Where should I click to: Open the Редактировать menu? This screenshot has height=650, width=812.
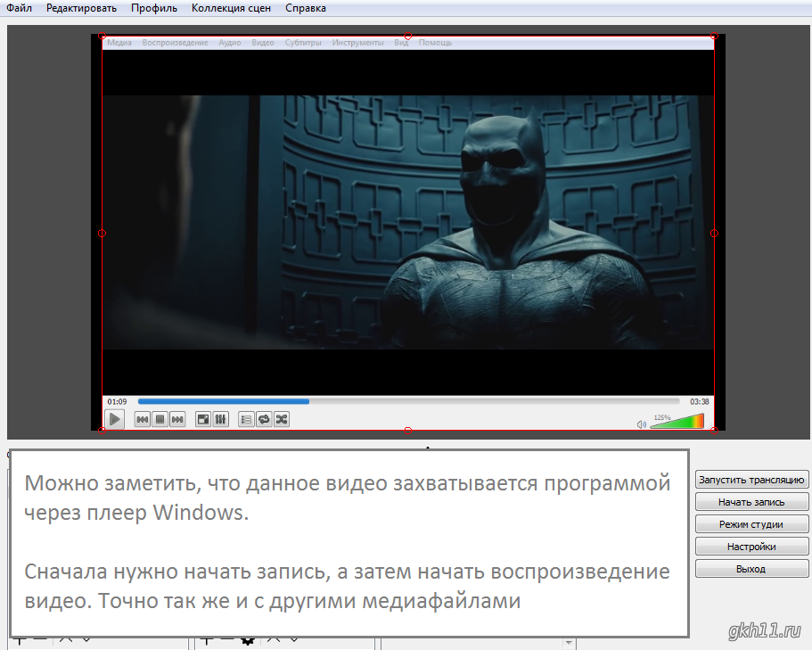81,8
